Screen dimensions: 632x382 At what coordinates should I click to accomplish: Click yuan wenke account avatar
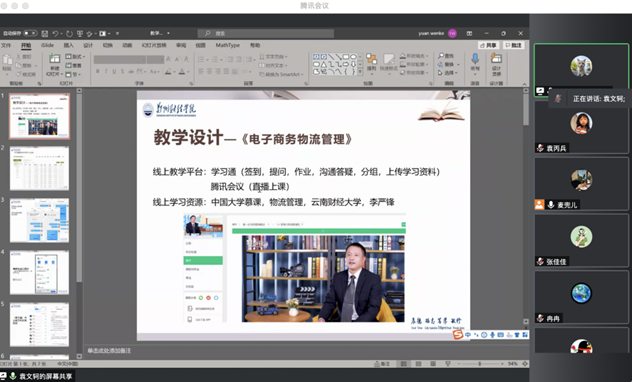click(x=452, y=33)
